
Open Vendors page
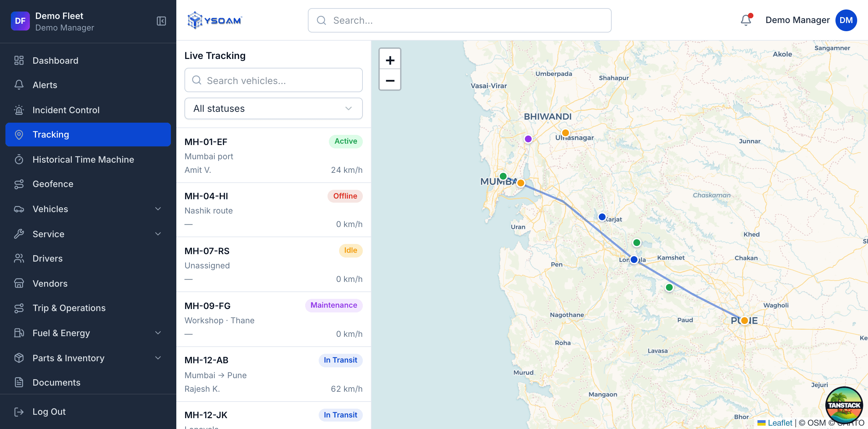click(88, 284)
